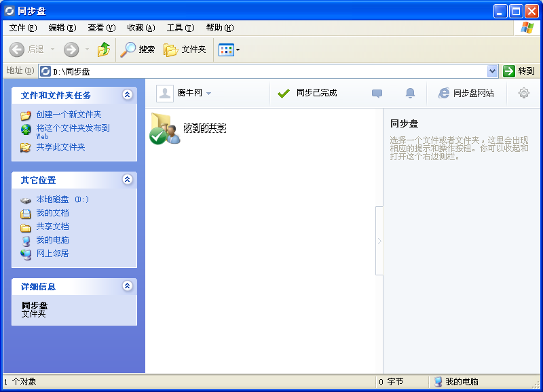This screenshot has height=392, width=543.
Task: Click the title bar sync disk icon
Action: pyautogui.click(x=10, y=11)
